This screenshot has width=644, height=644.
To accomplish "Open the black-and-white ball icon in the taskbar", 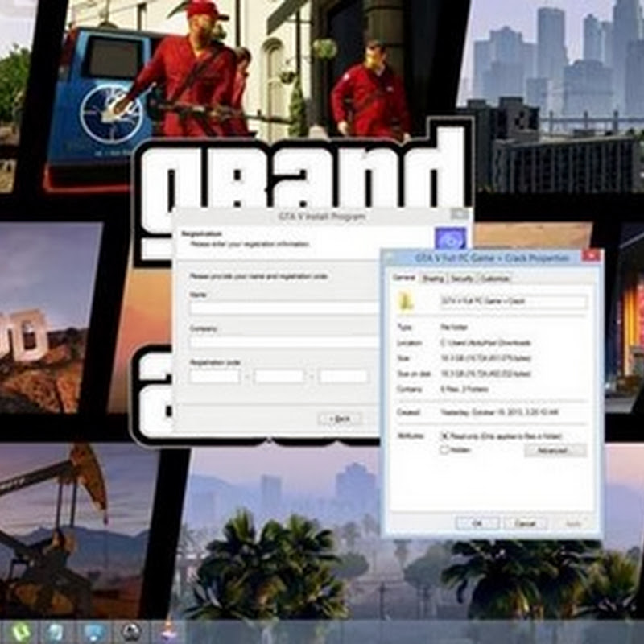I will [132, 633].
